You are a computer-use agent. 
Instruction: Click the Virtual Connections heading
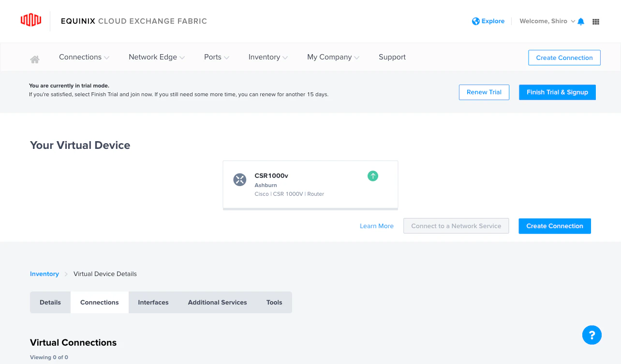pyautogui.click(x=74, y=343)
